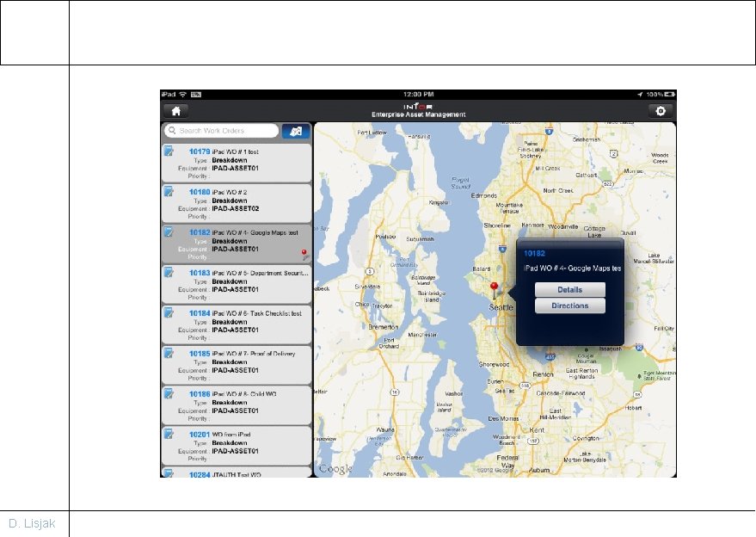Click the document icon of work order 10183
This screenshot has width=756, height=537.
click(x=169, y=272)
